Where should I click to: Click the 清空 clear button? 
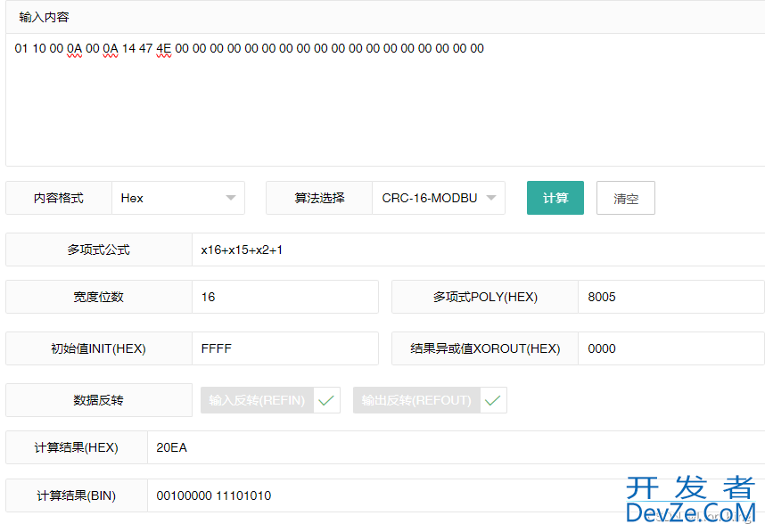point(626,198)
